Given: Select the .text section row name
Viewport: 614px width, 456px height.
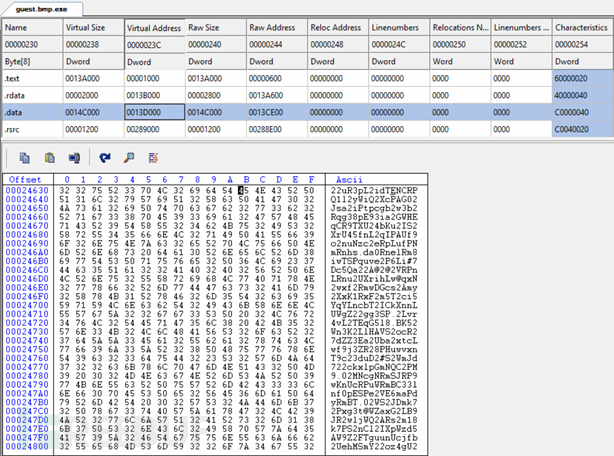Looking at the screenshot, I should click(x=30, y=78).
